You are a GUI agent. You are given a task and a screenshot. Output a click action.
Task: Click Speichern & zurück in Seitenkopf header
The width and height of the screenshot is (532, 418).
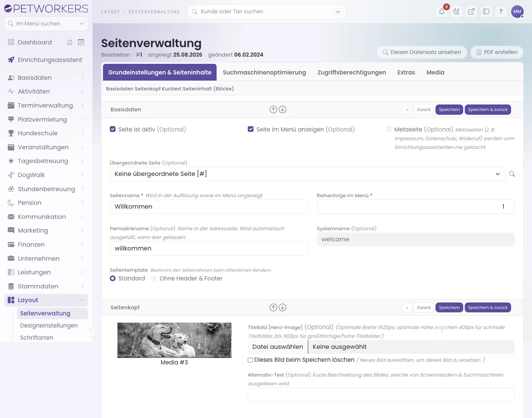tap(488, 307)
